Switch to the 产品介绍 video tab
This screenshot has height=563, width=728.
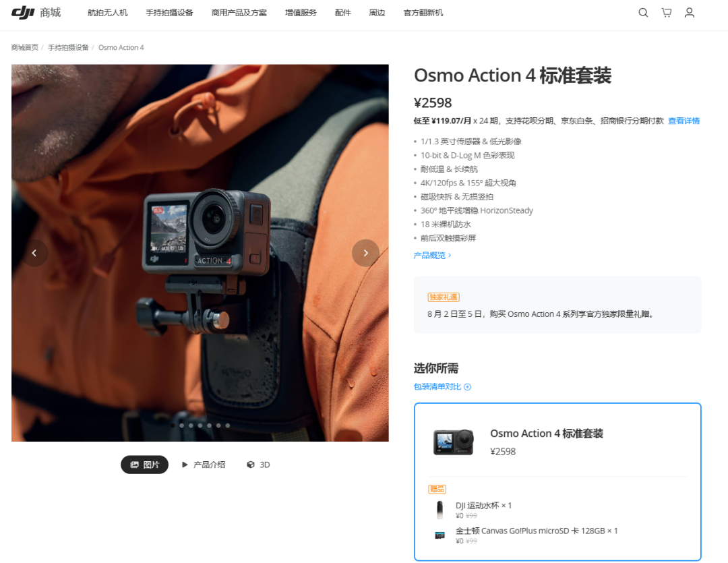tap(204, 465)
